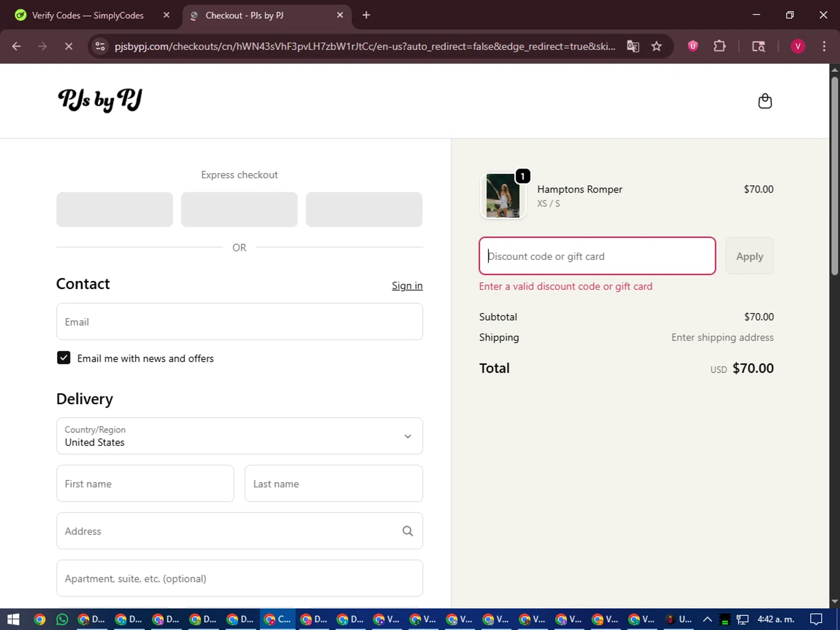Open the shopping bag cart icon

pos(765,101)
